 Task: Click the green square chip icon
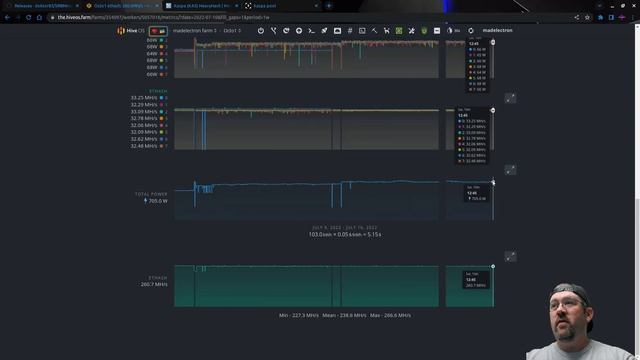(x=399, y=31)
